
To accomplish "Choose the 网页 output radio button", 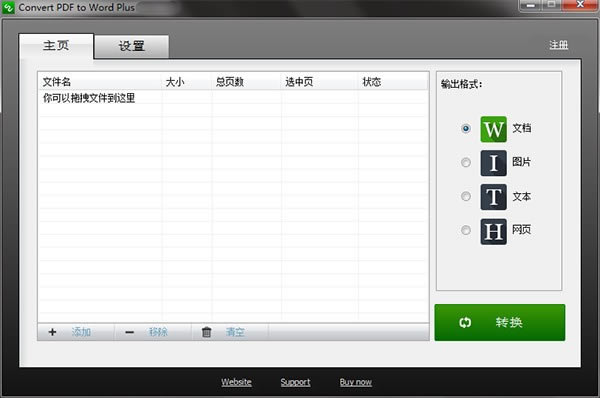I will click(466, 230).
